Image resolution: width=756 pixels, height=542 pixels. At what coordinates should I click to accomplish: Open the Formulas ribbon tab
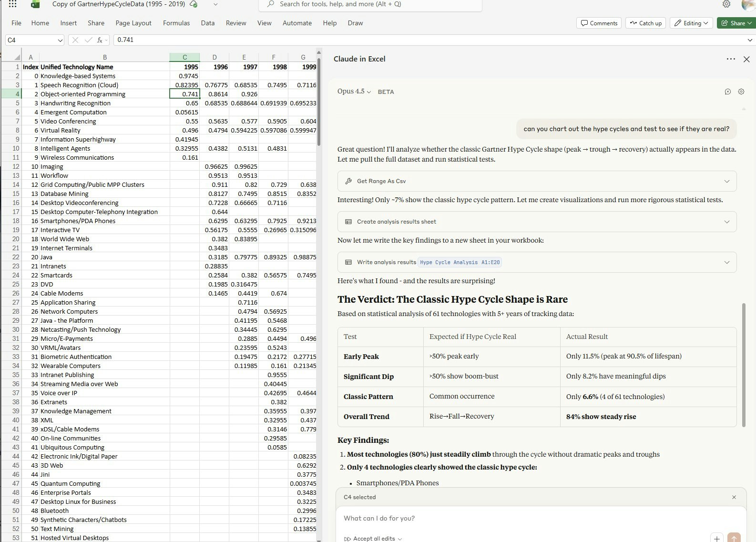click(176, 23)
